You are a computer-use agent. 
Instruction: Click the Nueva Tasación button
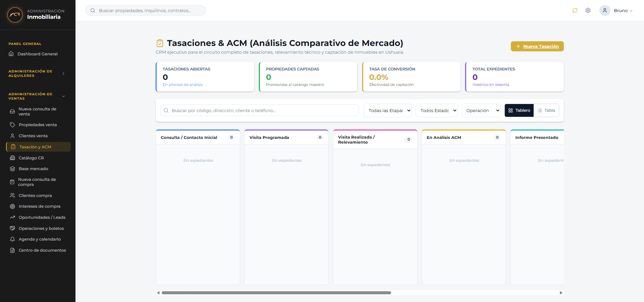[x=537, y=46]
